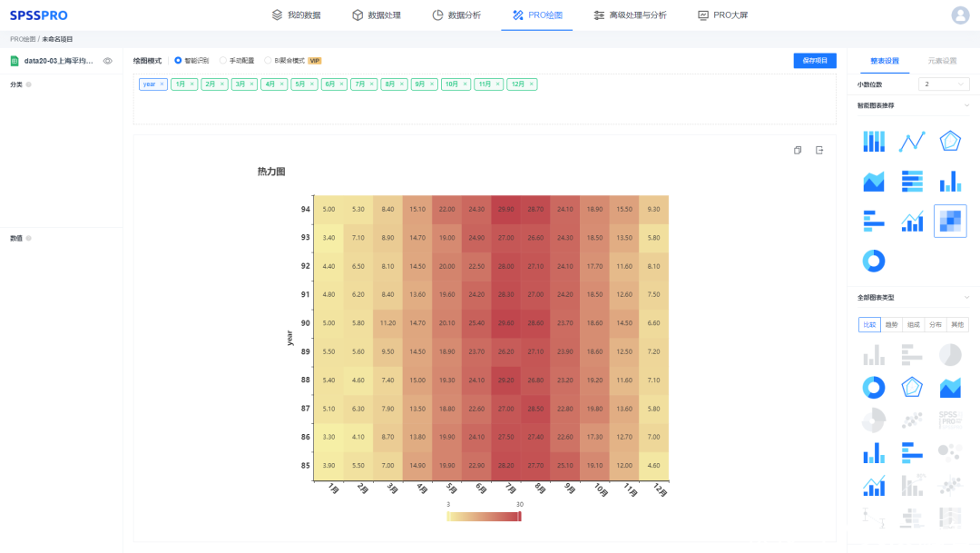
Task: Click the export chart icon
Action: point(818,151)
